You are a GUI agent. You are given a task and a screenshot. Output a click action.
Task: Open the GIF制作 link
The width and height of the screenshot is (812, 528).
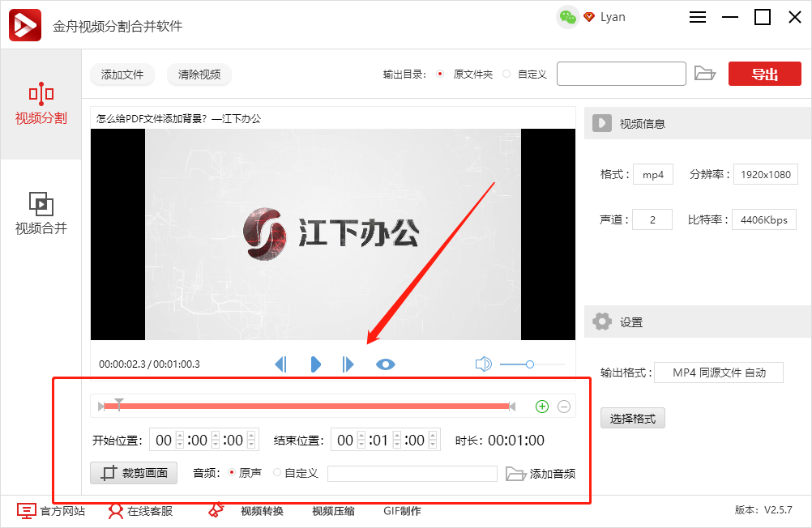click(403, 511)
